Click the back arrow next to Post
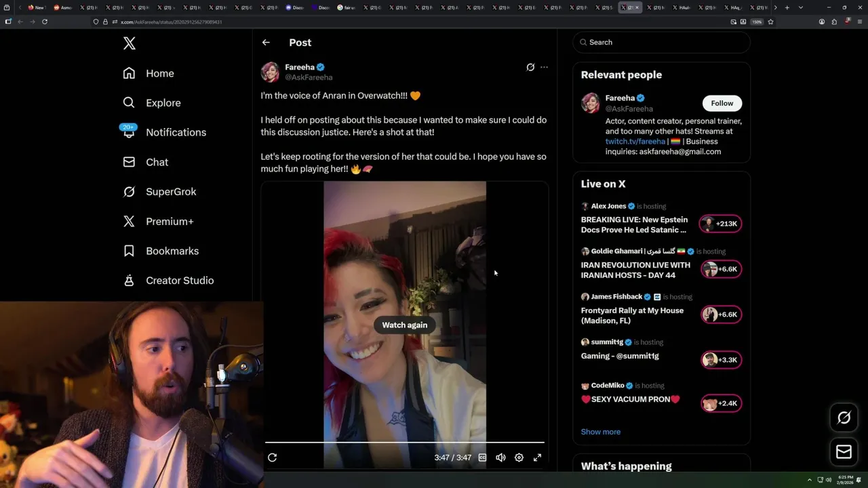This screenshot has width=868, height=488. 266,42
